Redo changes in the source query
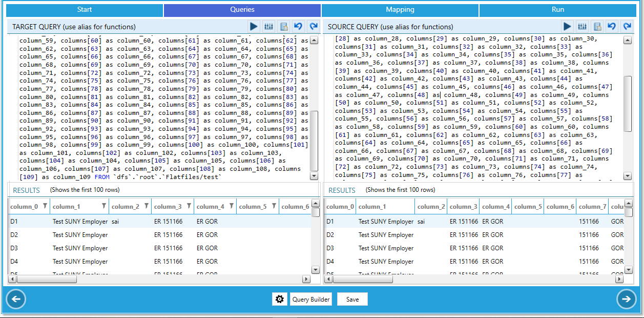The width and height of the screenshot is (644, 318). (627, 26)
